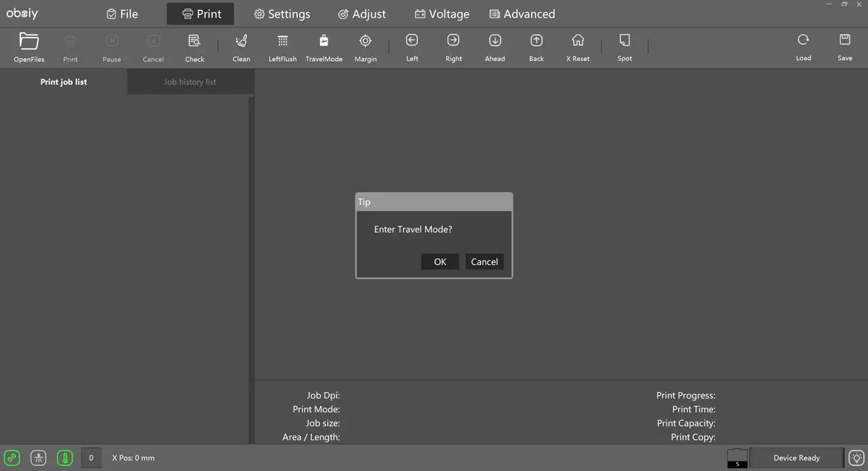Viewport: 868px width, 471px height.
Task: Click the Save icon
Action: click(x=845, y=40)
